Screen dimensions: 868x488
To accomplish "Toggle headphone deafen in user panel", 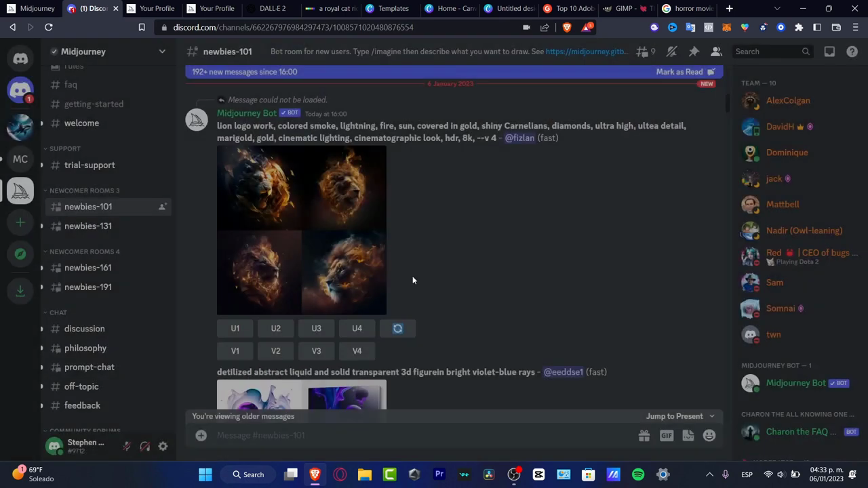I will tap(144, 447).
